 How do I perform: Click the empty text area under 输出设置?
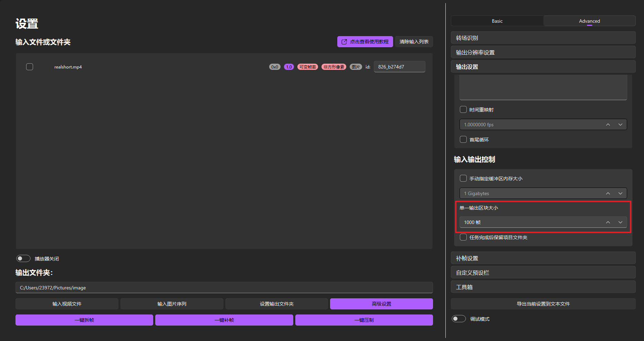pos(543,87)
